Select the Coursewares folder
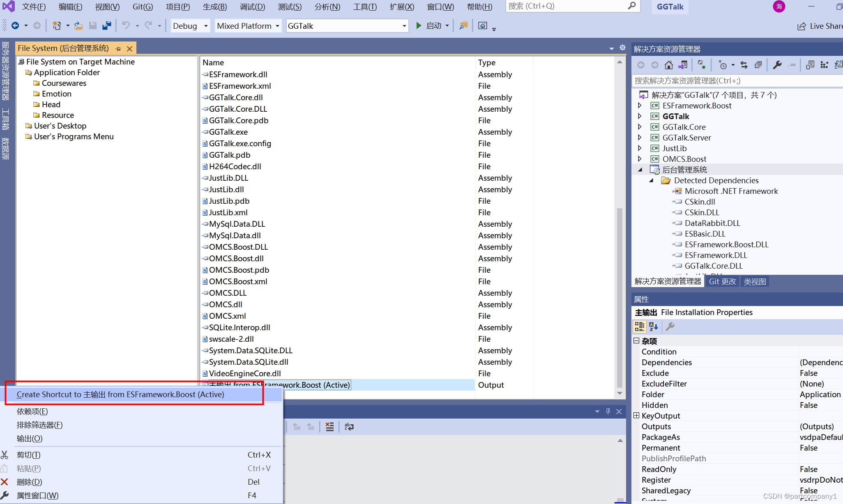Screen dimensions: 843x504 pos(64,83)
